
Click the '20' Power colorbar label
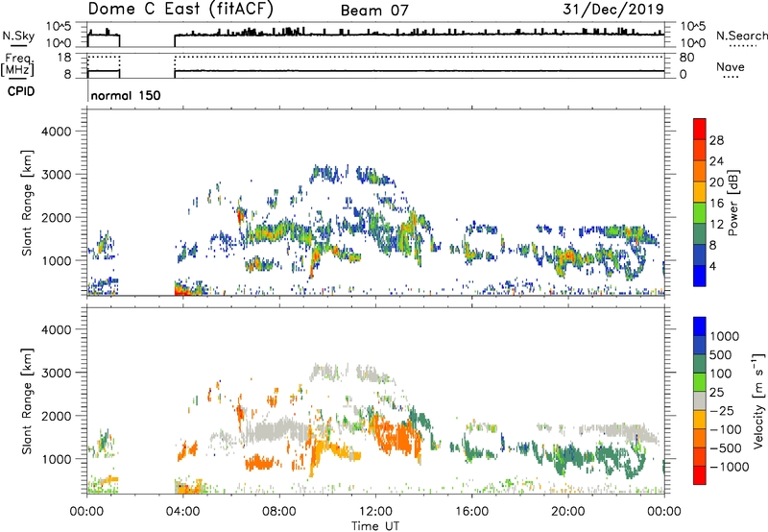click(716, 182)
